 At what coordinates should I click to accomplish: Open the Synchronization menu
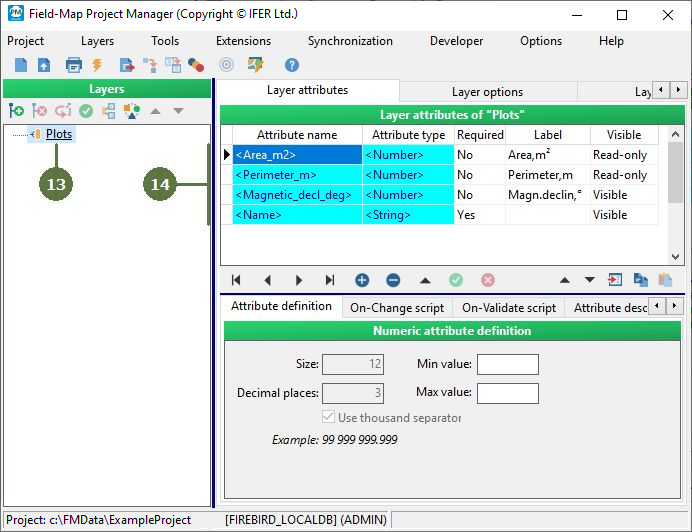pos(350,41)
